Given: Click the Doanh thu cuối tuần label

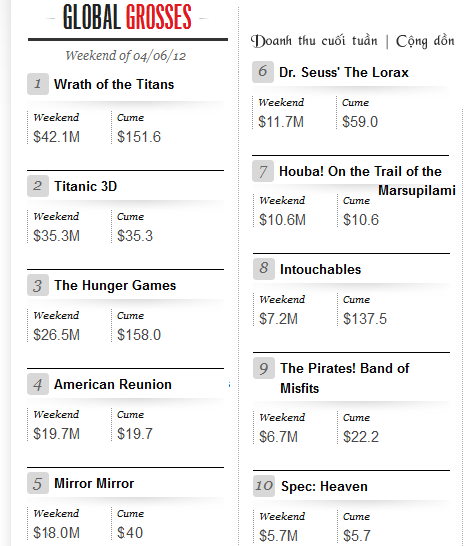Looking at the screenshot, I should [x=314, y=41].
